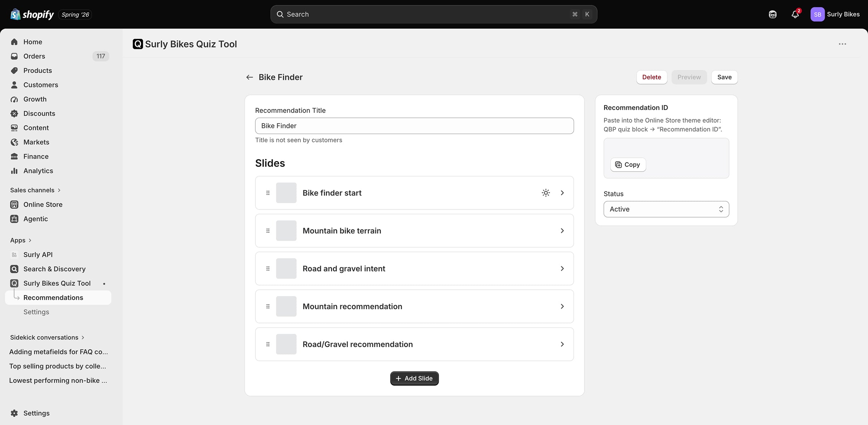Click the Online Store icon

click(14, 205)
